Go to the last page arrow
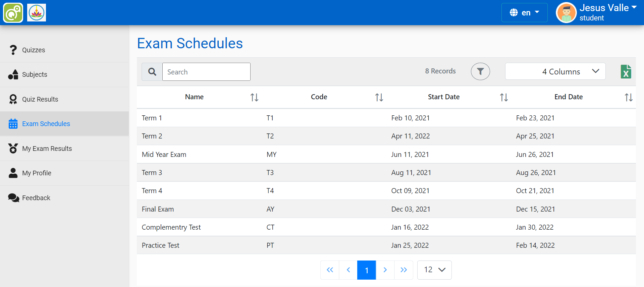The width and height of the screenshot is (644, 287). pyautogui.click(x=404, y=270)
